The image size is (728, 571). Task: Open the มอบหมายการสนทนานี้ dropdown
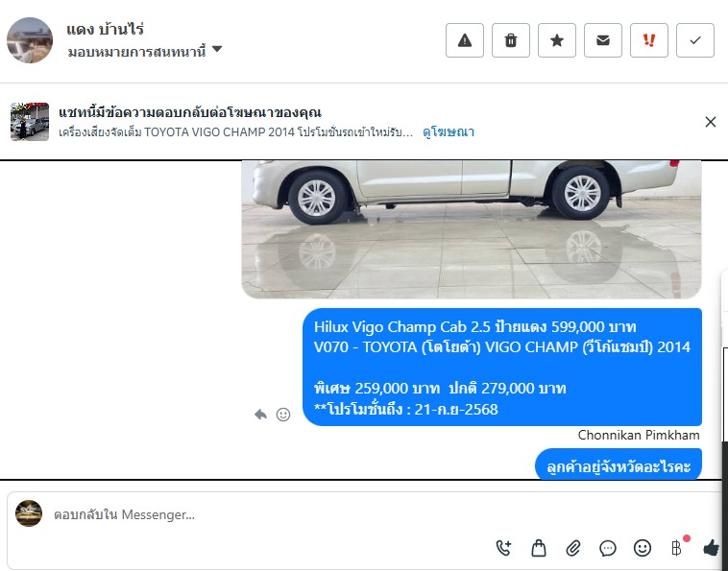(145, 50)
